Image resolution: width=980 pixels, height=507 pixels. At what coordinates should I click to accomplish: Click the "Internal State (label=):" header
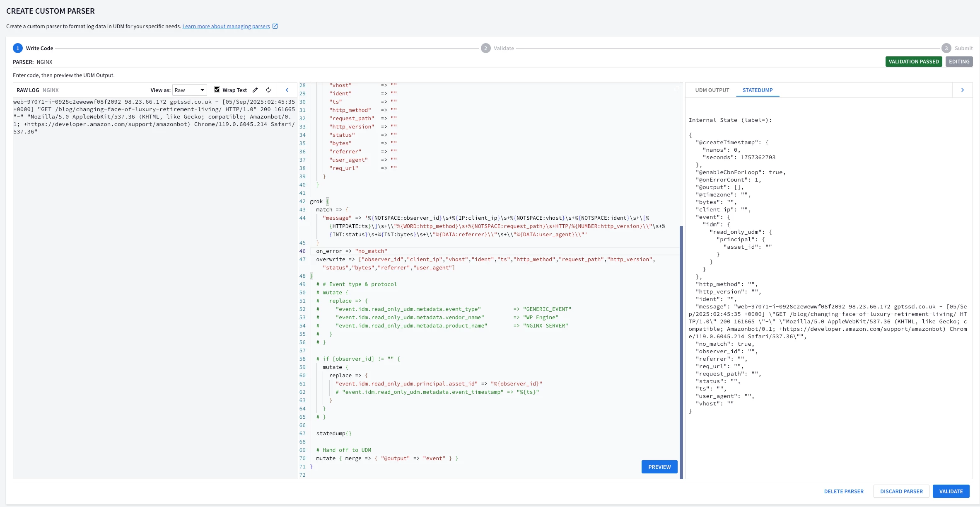click(x=730, y=120)
